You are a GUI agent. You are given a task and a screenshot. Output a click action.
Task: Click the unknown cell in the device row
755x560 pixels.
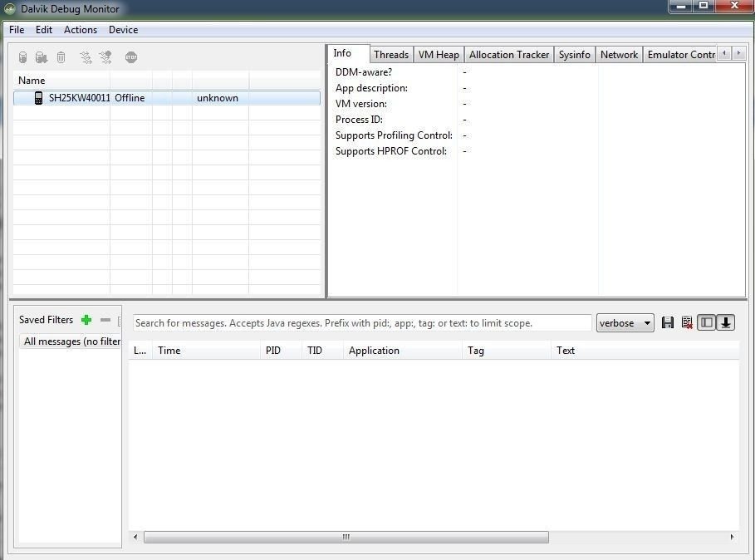coord(218,98)
